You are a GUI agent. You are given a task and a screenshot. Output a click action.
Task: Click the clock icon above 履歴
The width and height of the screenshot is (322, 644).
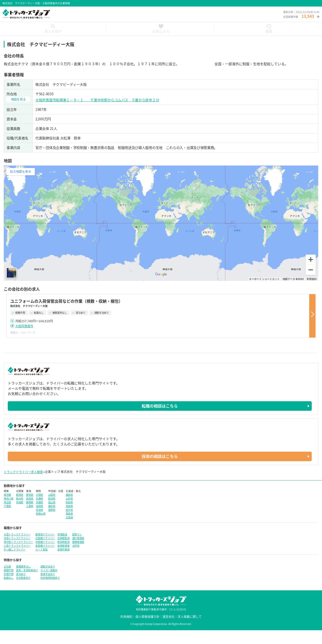click(269, 26)
